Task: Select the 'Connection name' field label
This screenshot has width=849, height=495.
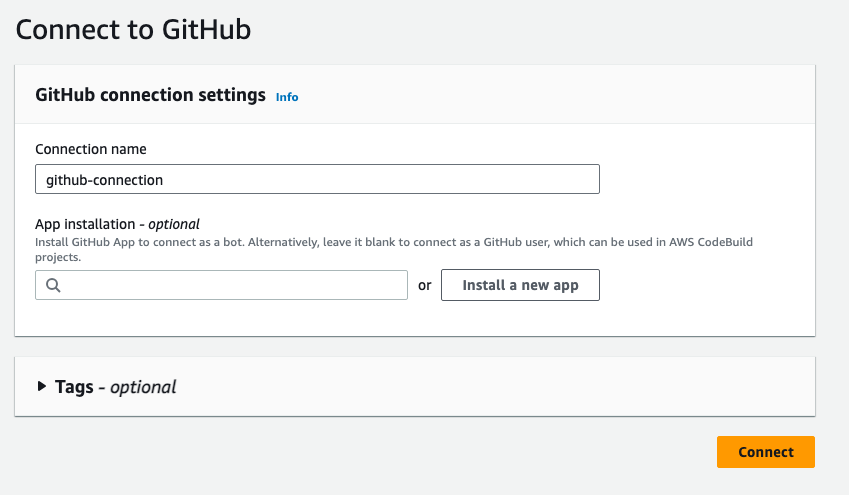Action: pos(91,149)
